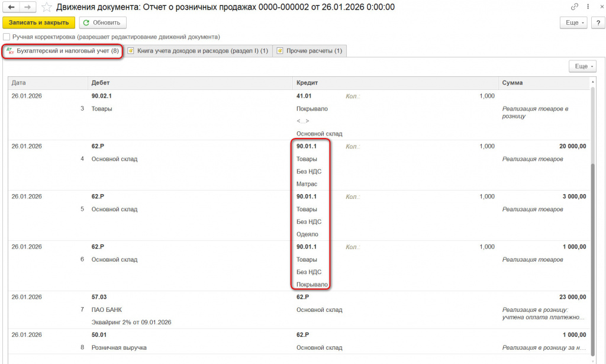The height and width of the screenshot is (364, 606).
Task: Click the forward navigation arrow
Action: [27, 7]
